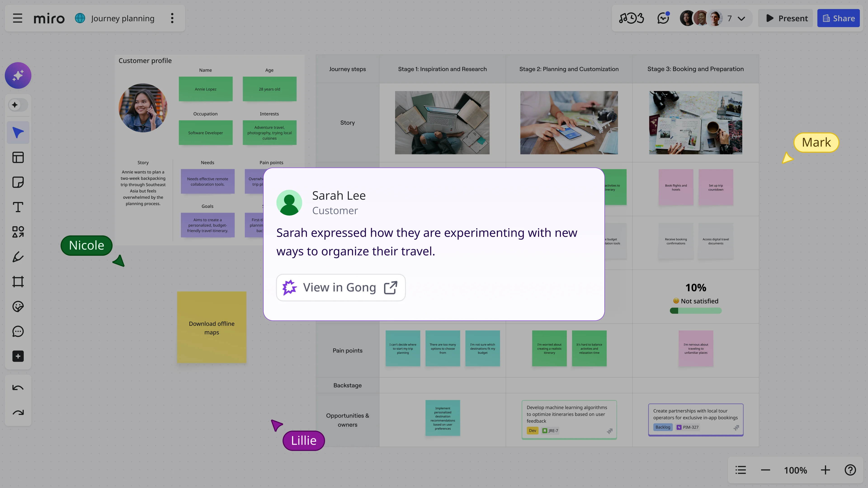Select the sticky note tool
Screen dimensions: 868x488
(x=18, y=182)
